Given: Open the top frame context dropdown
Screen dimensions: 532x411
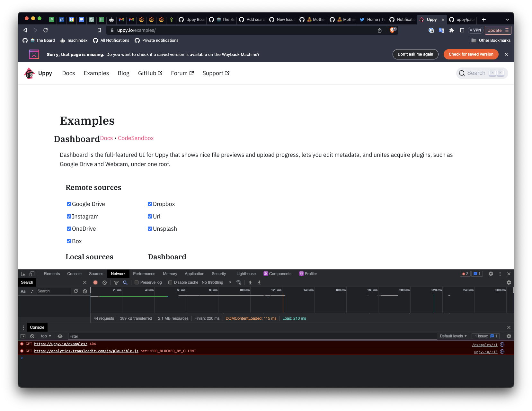Looking at the screenshot, I should [45, 336].
